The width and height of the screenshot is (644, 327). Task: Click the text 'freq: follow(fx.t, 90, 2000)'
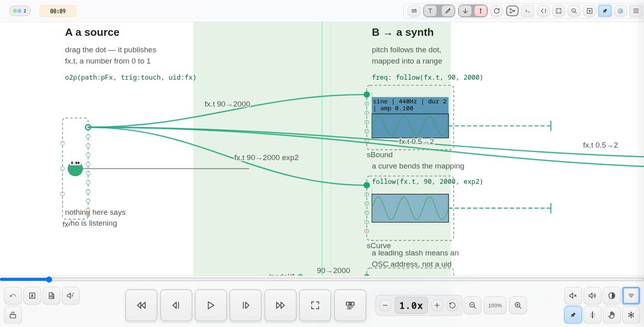(427, 77)
